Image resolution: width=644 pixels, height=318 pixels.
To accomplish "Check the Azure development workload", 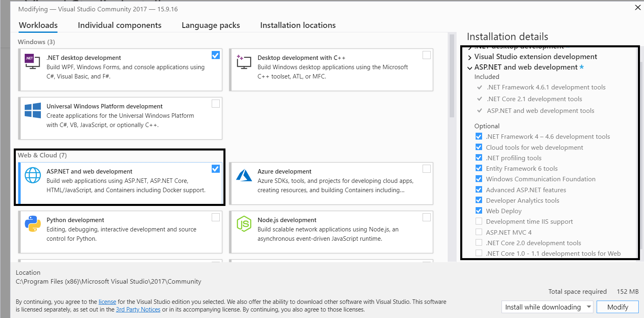I will coord(427,169).
